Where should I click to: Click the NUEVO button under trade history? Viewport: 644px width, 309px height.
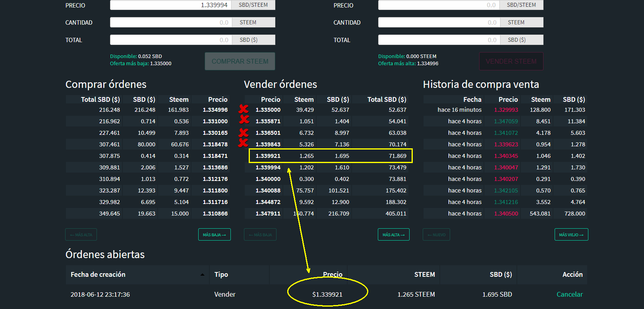tap(437, 235)
